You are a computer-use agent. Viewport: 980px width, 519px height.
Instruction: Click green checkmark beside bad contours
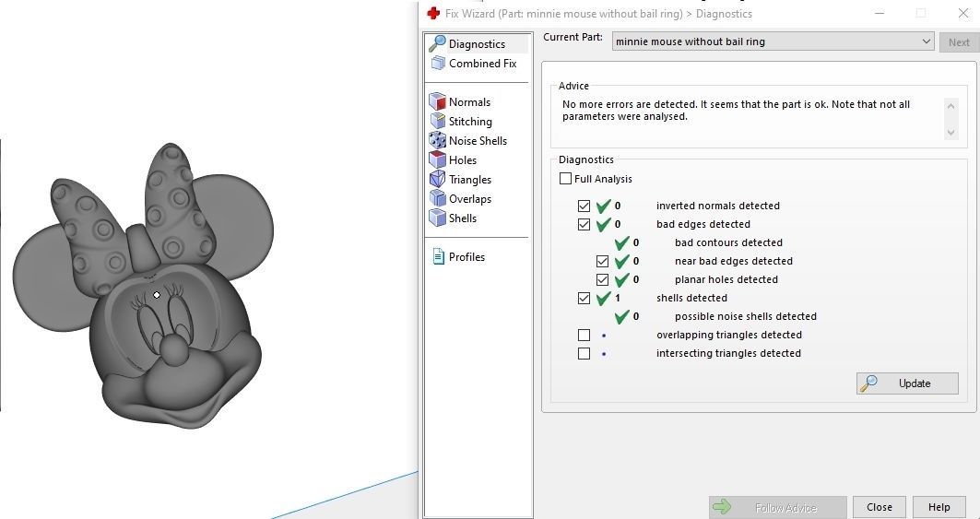(622, 242)
